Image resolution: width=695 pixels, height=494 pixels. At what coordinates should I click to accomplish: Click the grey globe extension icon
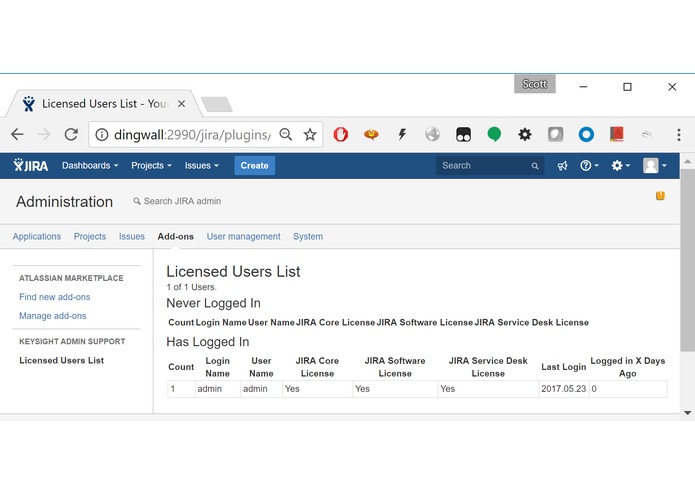(432, 134)
